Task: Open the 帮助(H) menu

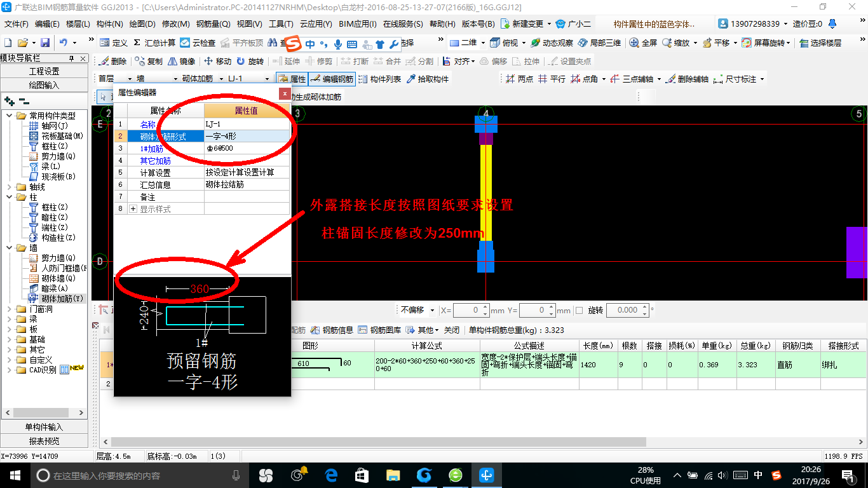Action: (x=442, y=24)
